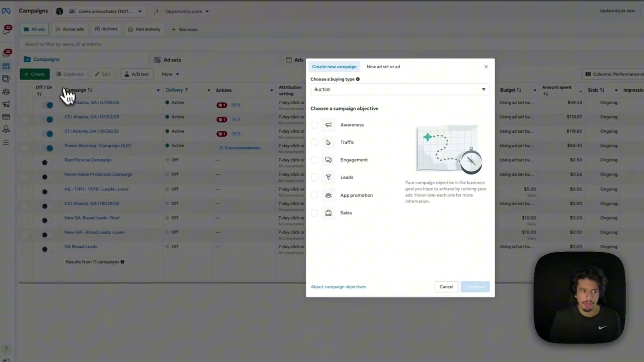Image resolution: width=644 pixels, height=362 pixels.
Task: Toggle off Power Washing campaign
Action: [47, 148]
